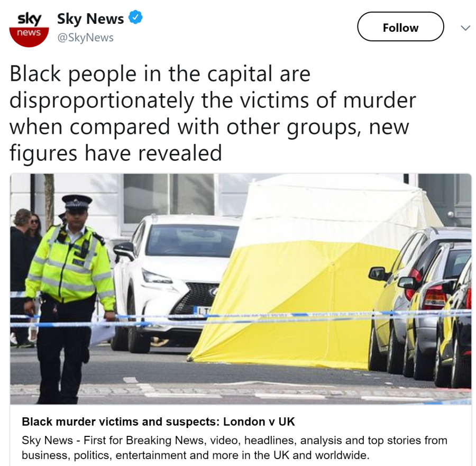Expand the tweet options chevron menu
The height and width of the screenshot is (466, 476).
pos(465,28)
